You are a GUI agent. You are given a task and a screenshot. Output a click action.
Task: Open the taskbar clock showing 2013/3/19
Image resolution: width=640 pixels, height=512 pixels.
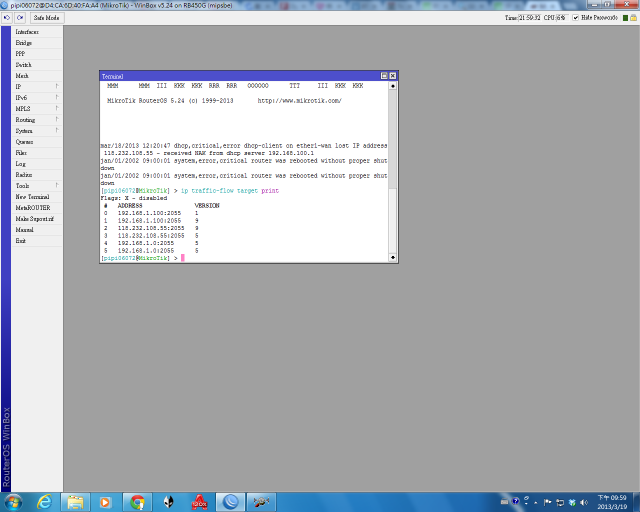coord(612,502)
